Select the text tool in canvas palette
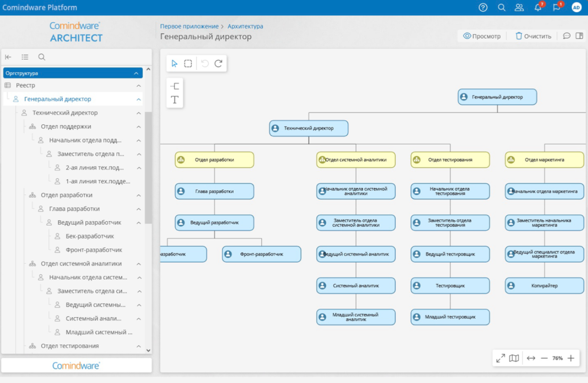This screenshot has width=588, height=383. point(175,100)
